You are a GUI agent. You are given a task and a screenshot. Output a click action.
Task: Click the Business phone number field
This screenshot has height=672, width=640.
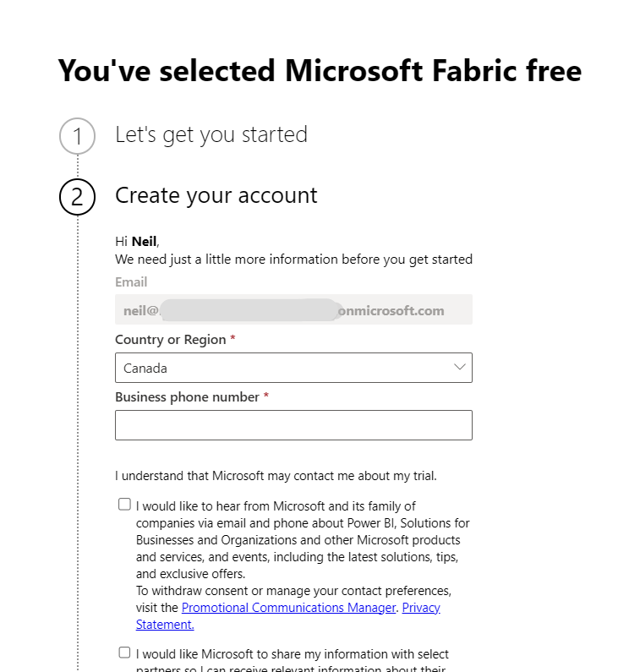(x=293, y=425)
